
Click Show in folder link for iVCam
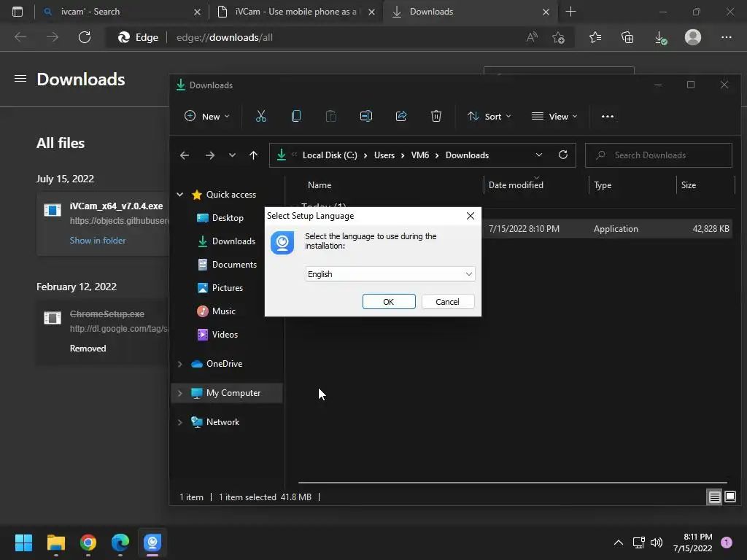pos(98,241)
